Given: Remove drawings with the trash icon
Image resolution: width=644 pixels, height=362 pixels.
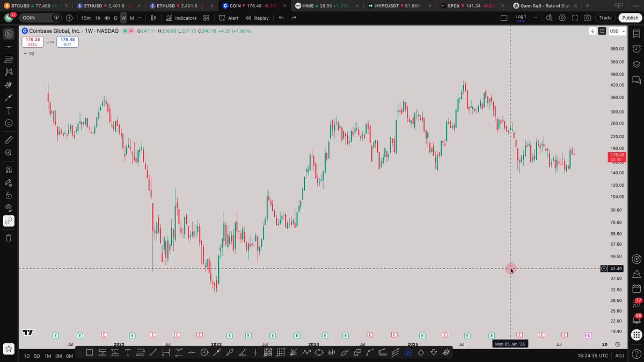Looking at the screenshot, I should (9, 238).
